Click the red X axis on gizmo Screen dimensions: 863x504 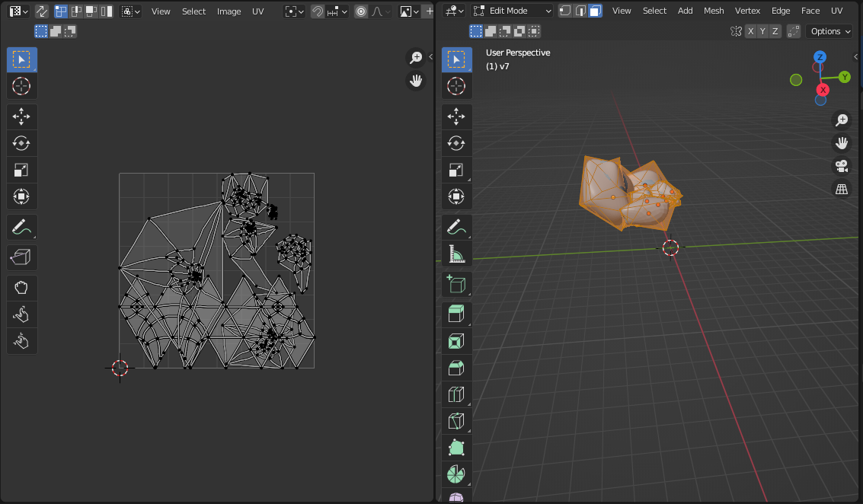(823, 90)
